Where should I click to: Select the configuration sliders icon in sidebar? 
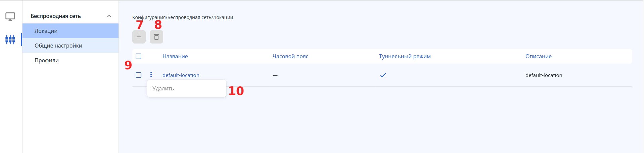(10, 40)
